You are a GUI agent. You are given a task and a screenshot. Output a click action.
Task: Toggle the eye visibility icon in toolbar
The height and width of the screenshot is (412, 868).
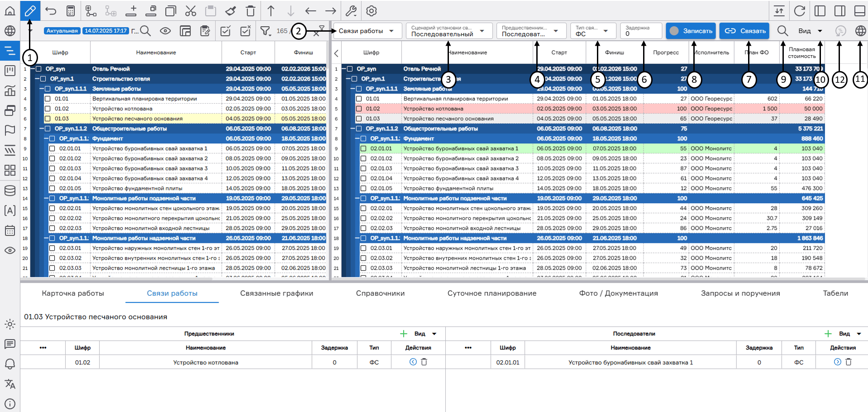165,31
